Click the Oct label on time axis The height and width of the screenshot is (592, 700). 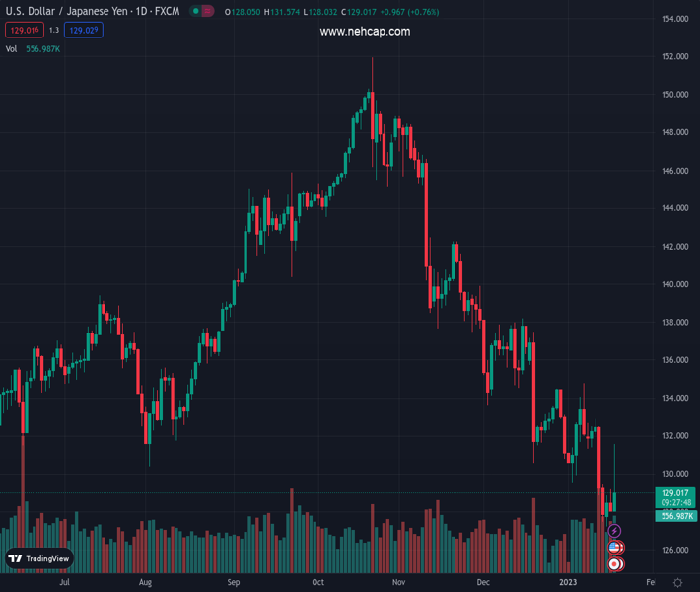[x=317, y=583]
